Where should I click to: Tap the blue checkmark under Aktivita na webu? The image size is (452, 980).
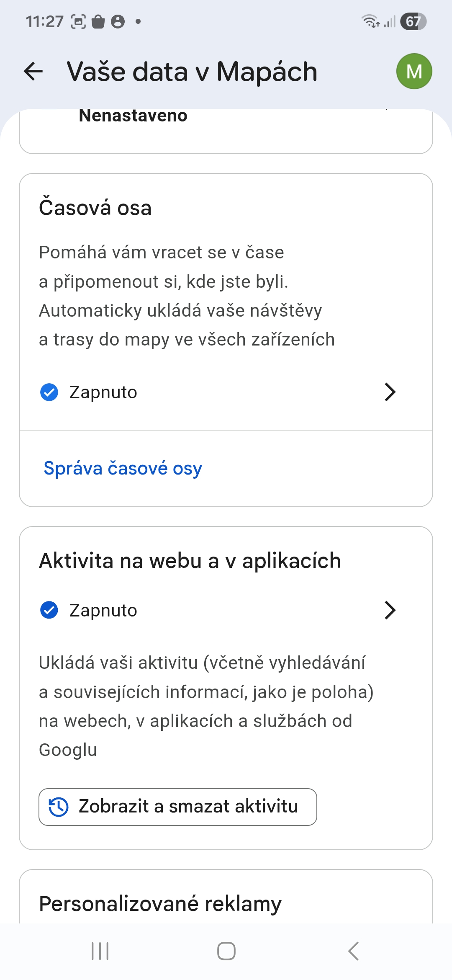tap(49, 610)
